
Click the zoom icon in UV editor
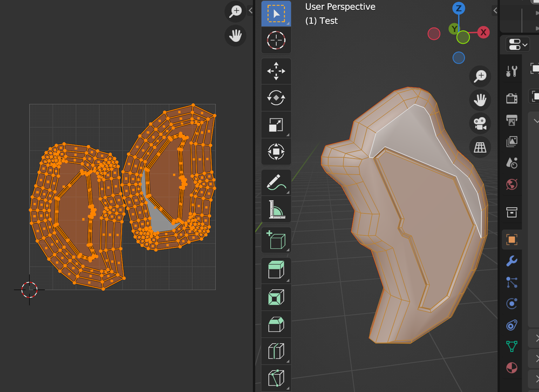[235, 11]
